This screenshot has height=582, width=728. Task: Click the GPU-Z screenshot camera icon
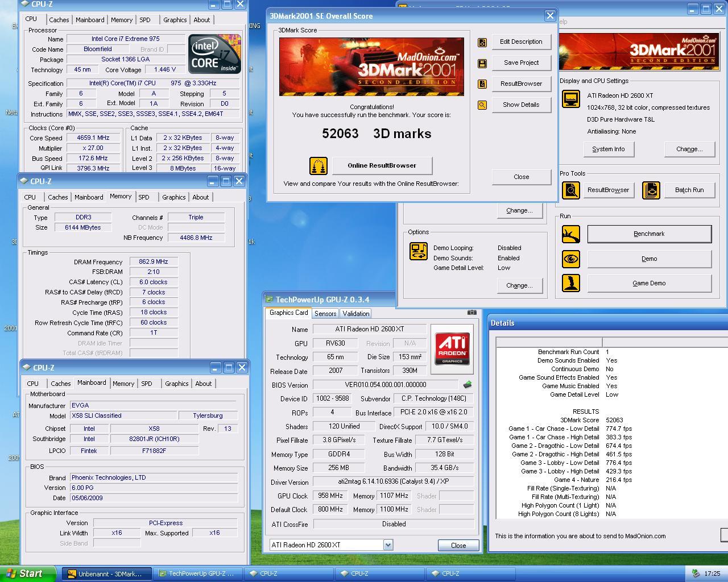coord(472,312)
